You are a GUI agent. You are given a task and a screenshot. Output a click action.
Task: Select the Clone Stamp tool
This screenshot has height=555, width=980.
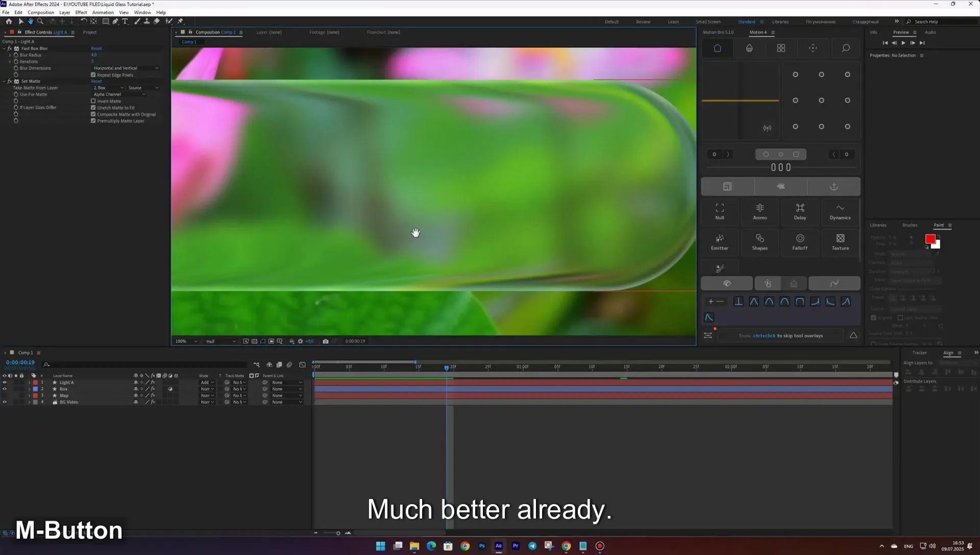[146, 21]
